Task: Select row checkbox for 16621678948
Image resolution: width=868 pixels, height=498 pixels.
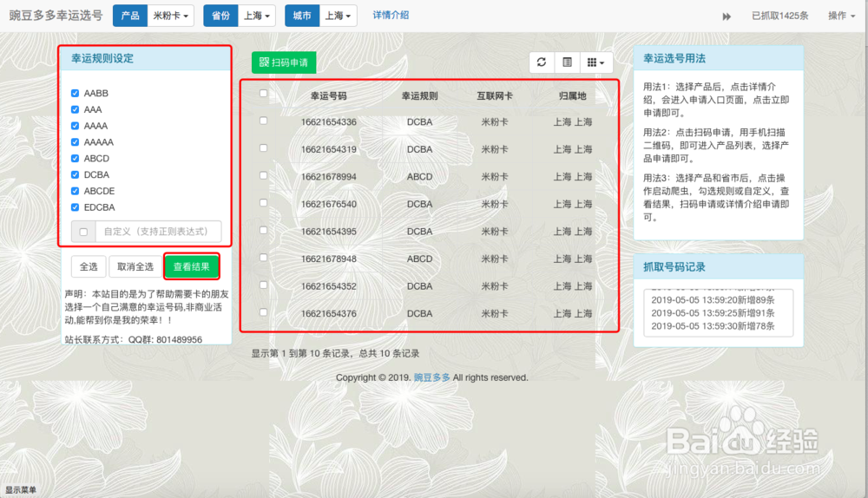Action: (x=264, y=258)
